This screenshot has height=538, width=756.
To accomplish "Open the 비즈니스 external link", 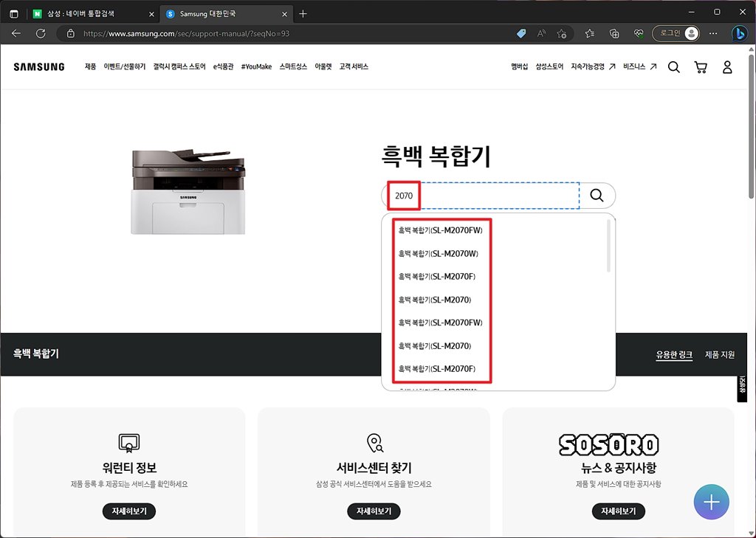I will 640,66.
